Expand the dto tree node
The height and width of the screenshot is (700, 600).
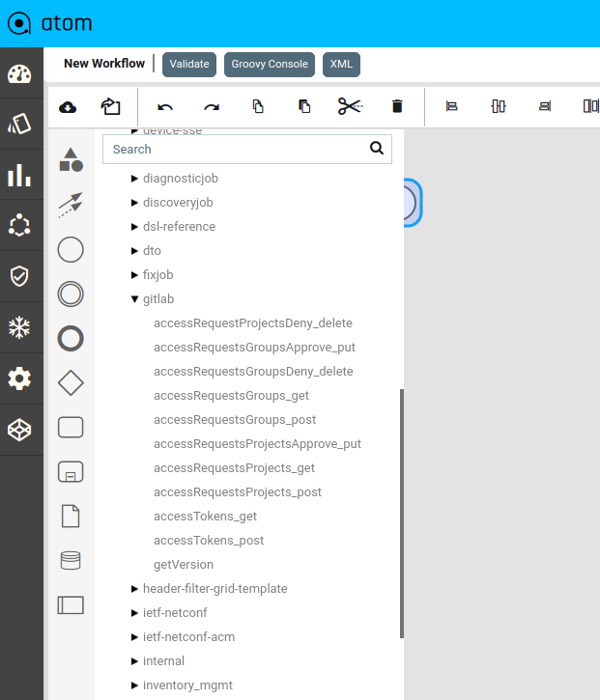[x=134, y=251]
